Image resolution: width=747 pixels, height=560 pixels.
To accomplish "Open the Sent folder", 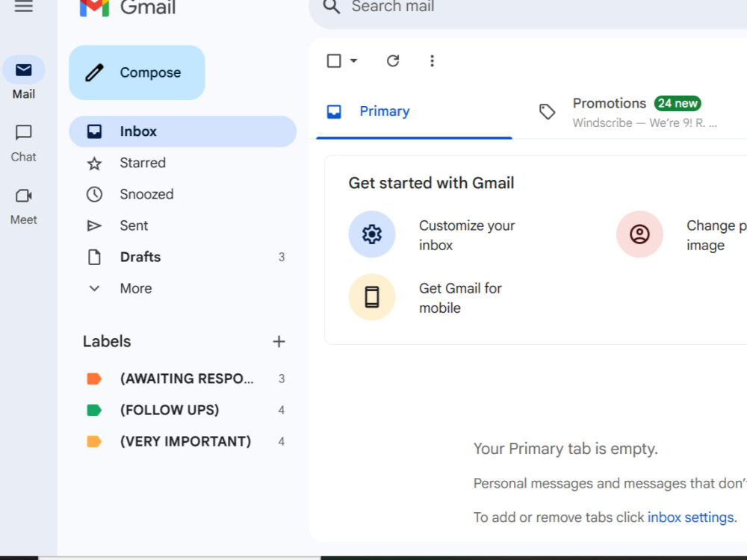I will 182,225.
